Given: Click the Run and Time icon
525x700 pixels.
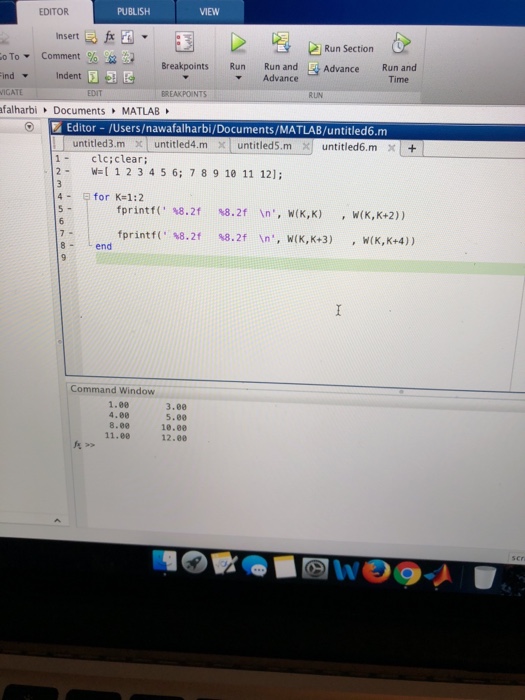Looking at the screenshot, I should [x=400, y=44].
